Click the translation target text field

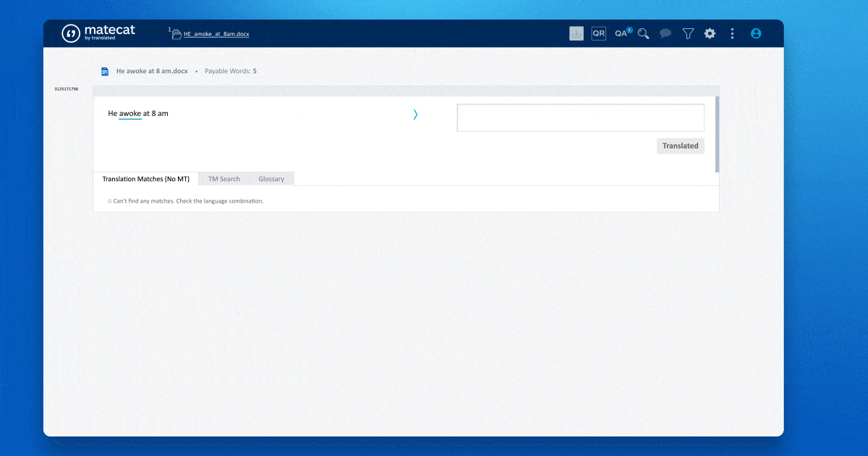click(580, 118)
